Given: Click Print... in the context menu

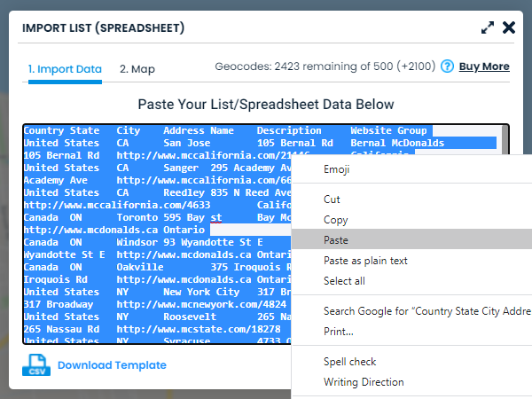Looking at the screenshot, I should tap(338, 332).
